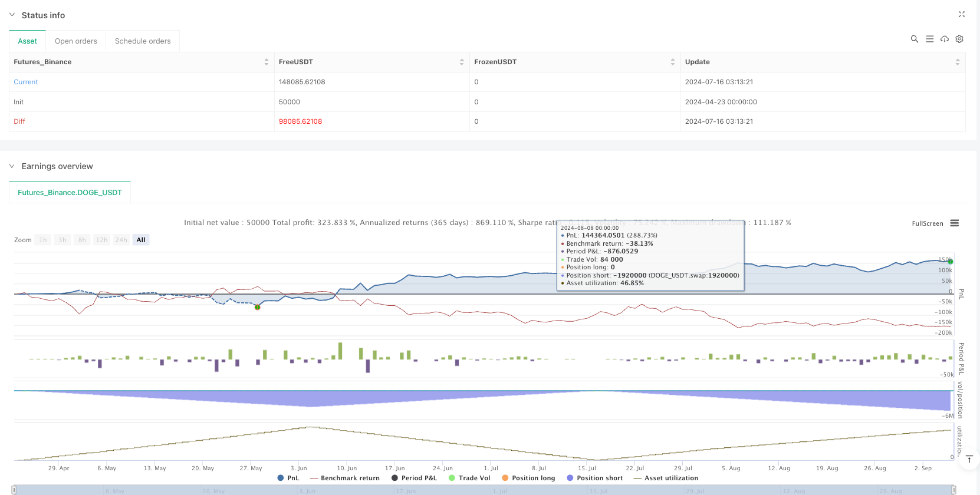Screen dimensions: 980x495
Task: Toggle the Position short legend series
Action: coord(594,478)
